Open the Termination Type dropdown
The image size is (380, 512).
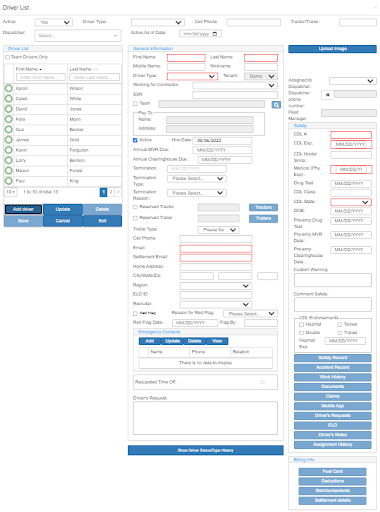(x=197, y=179)
